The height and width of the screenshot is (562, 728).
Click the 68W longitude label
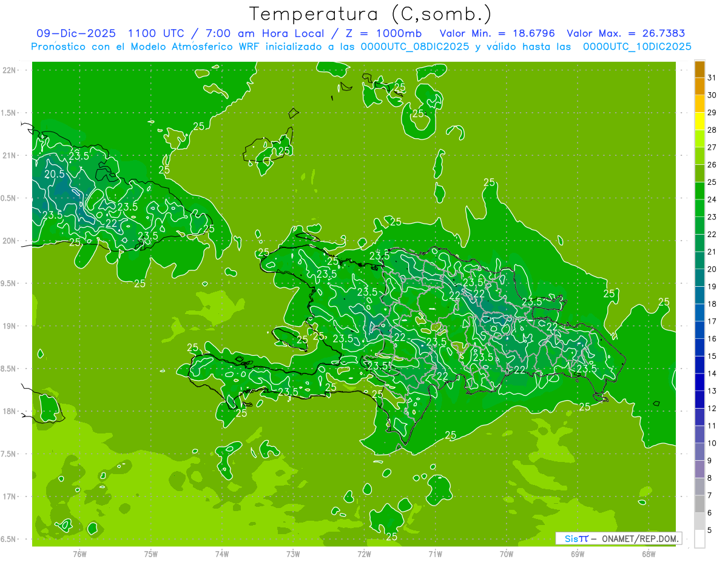coord(649,554)
